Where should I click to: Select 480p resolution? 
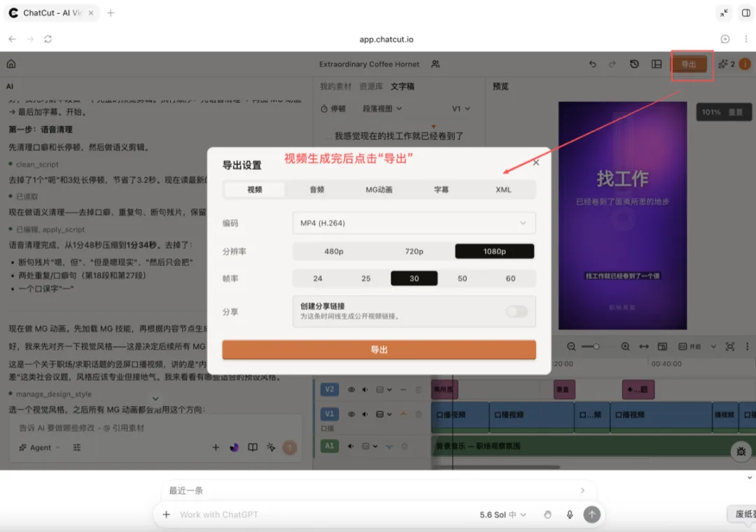(334, 251)
